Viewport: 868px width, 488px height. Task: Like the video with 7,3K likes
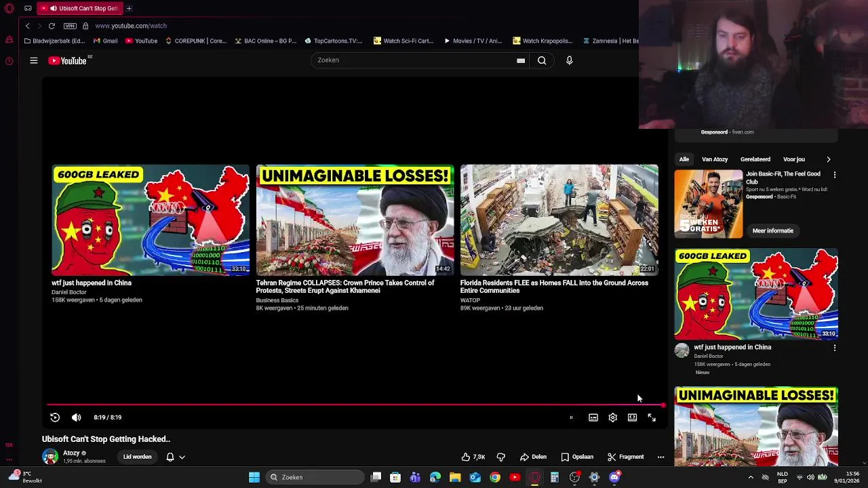coord(473,457)
